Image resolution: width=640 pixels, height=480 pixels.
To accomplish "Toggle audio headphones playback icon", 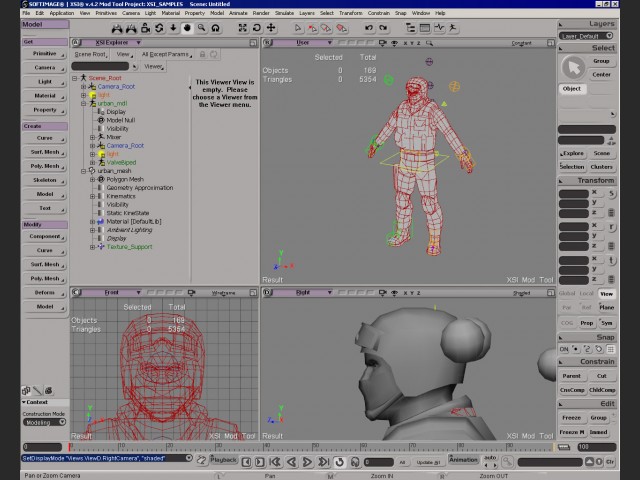I will pyautogui.click(x=355, y=462).
